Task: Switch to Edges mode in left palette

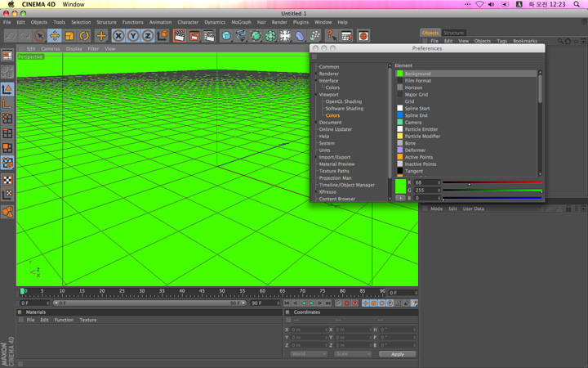Action: 7,133
